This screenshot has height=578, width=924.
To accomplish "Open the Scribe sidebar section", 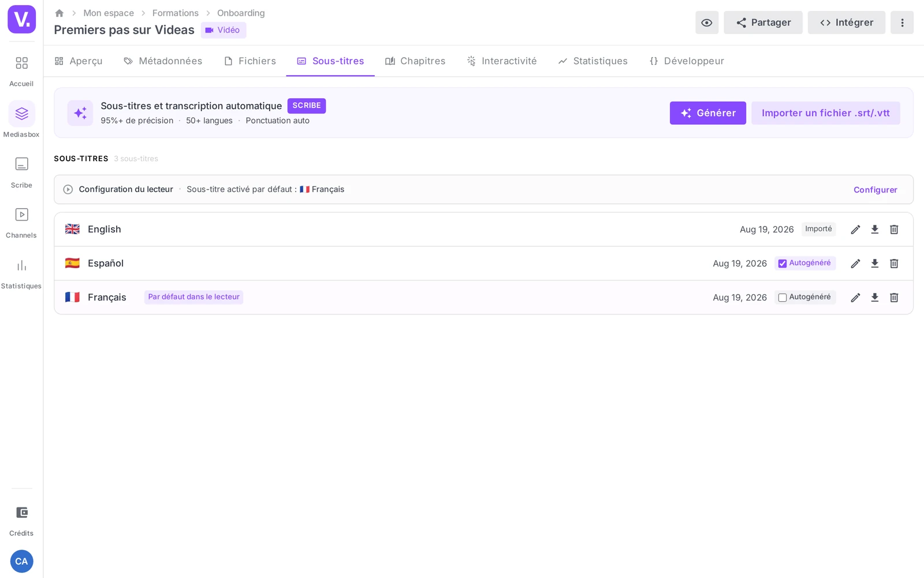I will tap(21, 172).
